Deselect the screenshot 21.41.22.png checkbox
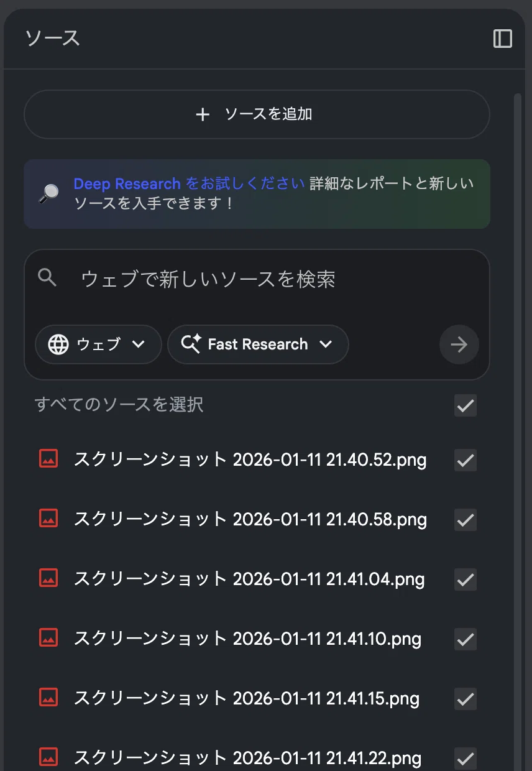 coord(465,759)
